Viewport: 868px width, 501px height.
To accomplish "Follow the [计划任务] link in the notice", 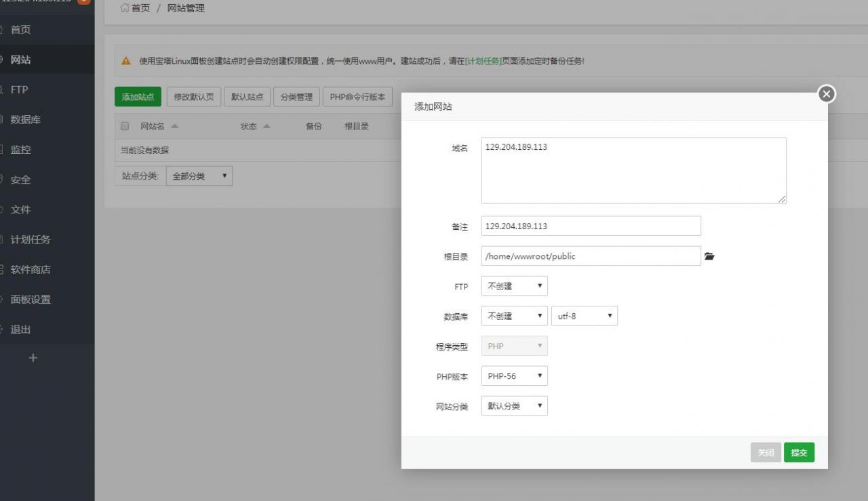I will [x=484, y=61].
